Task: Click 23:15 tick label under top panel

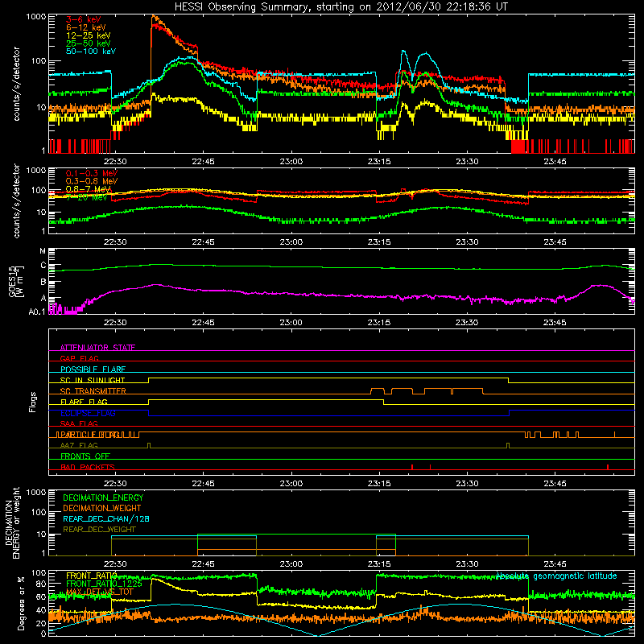Action: [x=379, y=161]
